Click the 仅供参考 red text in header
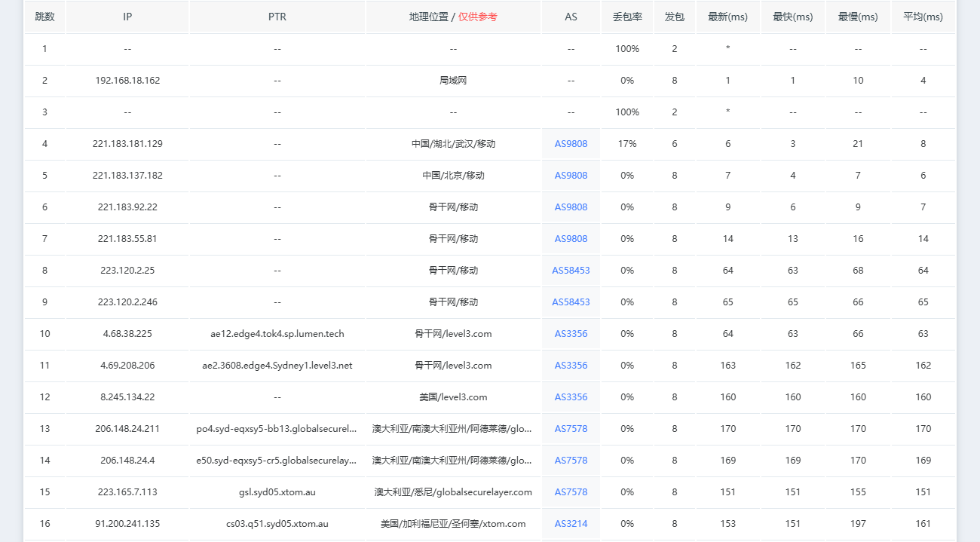The height and width of the screenshot is (542, 980). [478, 17]
